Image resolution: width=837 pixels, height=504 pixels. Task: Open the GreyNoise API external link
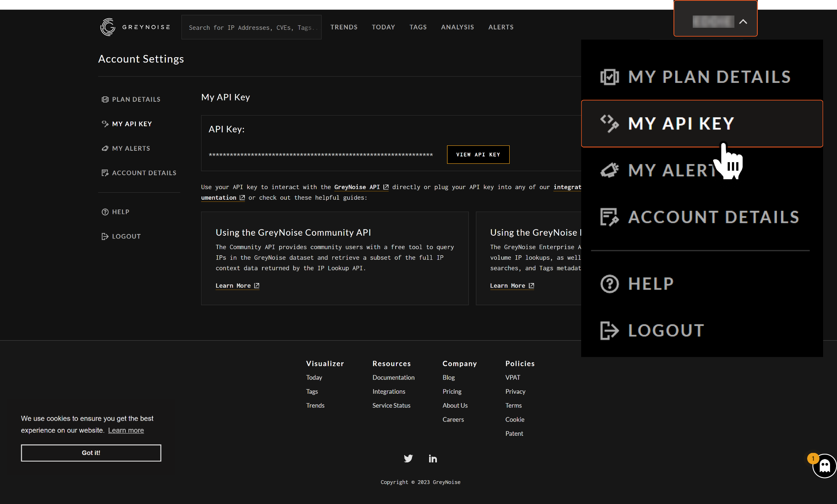coord(361,187)
